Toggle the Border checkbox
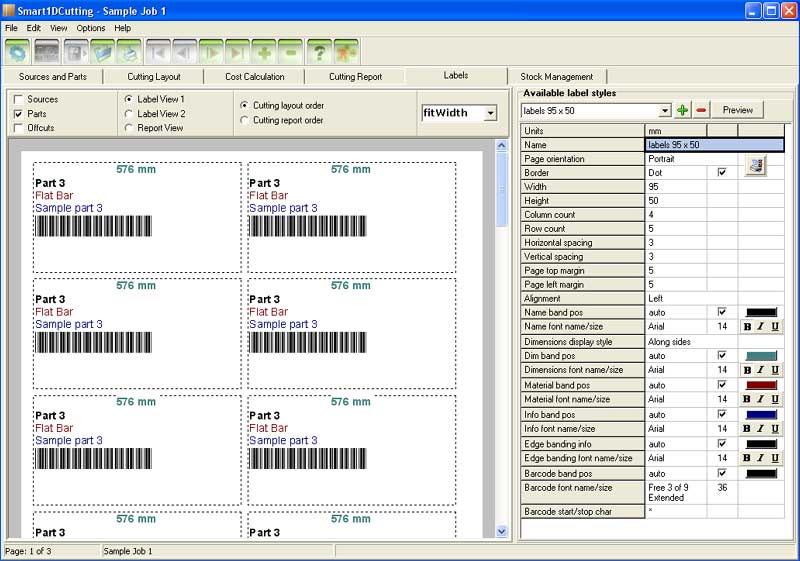This screenshot has width=800, height=561. (x=722, y=172)
